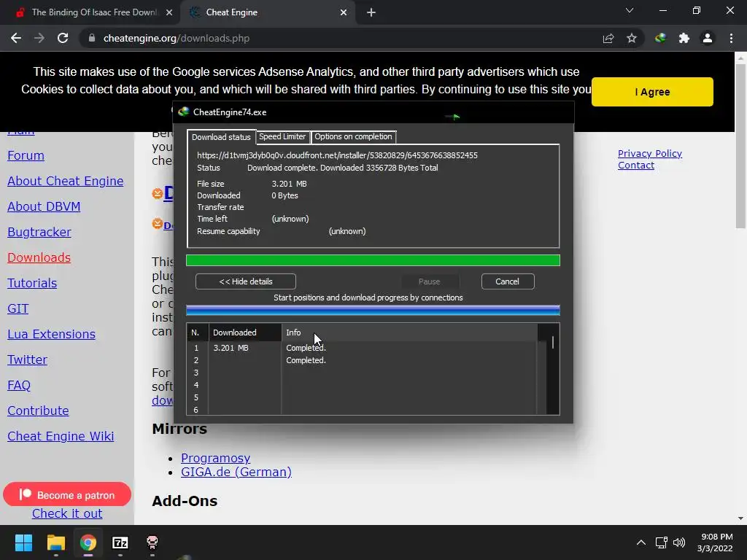The image size is (747, 560).
Task: Click the Chrome taskbar icon
Action: click(88, 542)
